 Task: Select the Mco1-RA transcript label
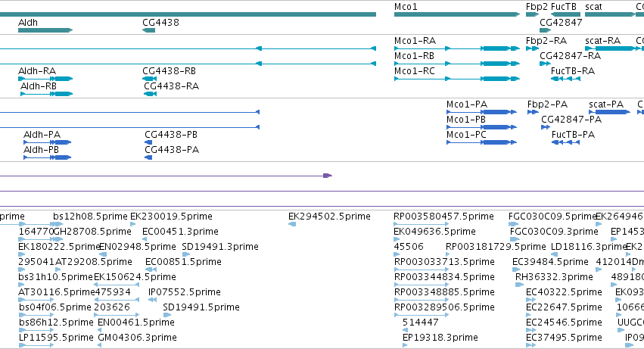click(x=415, y=41)
